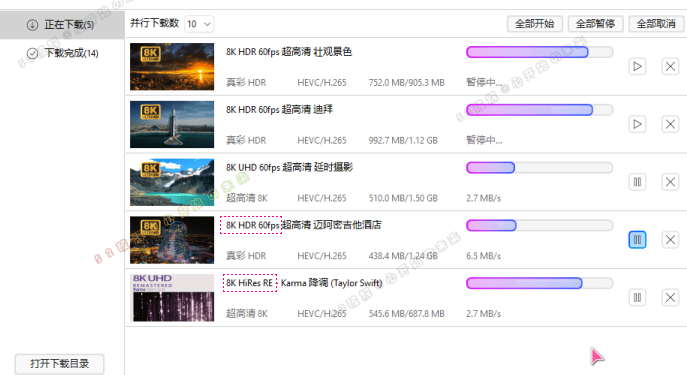The height and width of the screenshot is (375, 687).
Task: Click the 全部取消 button
Action: point(656,24)
